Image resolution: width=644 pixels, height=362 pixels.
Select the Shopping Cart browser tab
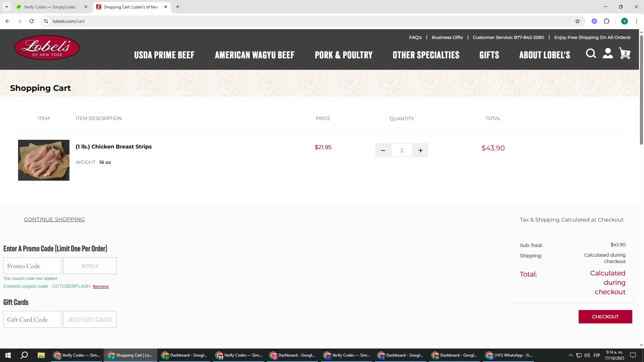[x=131, y=7]
